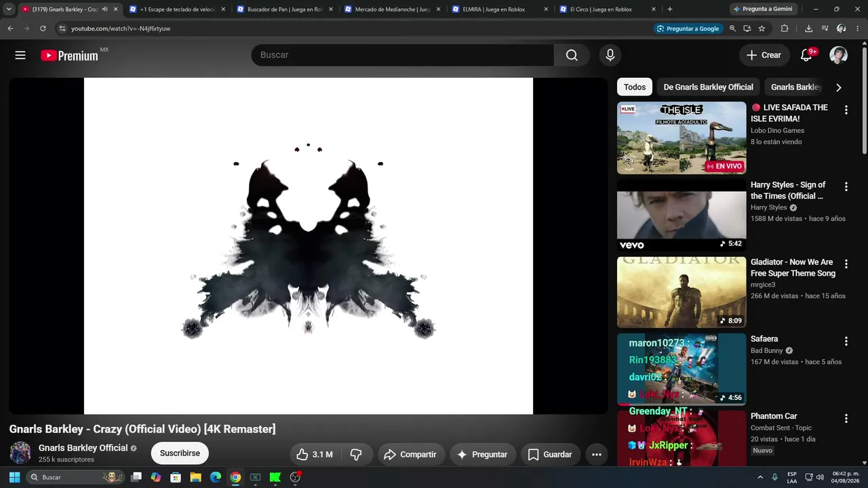This screenshot has height=488, width=868.
Task: Open the YouTube guide hamburger menu
Action: click(x=20, y=55)
